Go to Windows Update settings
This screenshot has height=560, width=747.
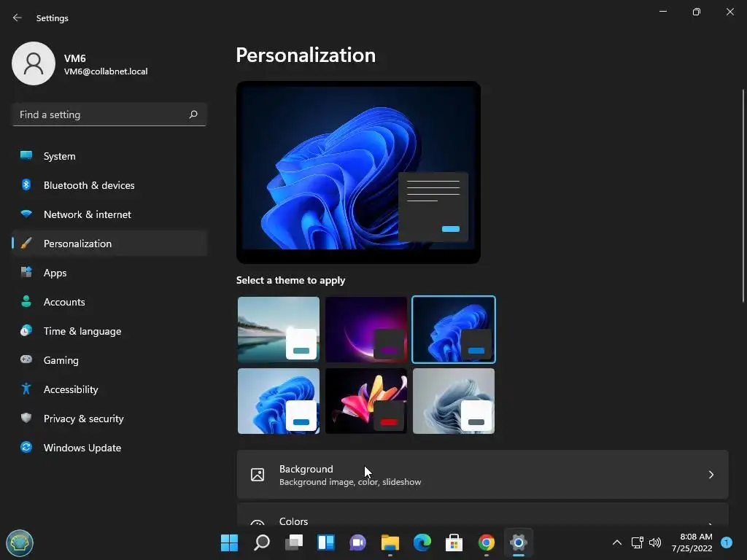[x=109, y=448]
